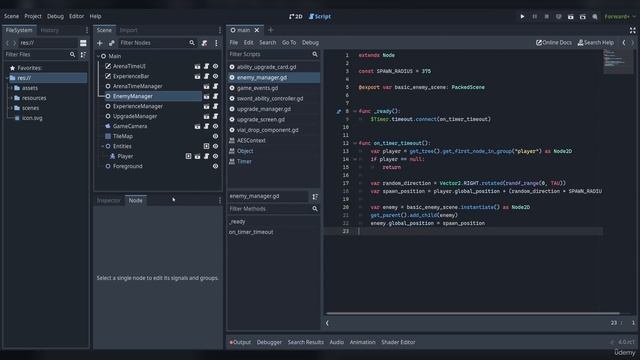Open the Editor menu

tap(76, 16)
